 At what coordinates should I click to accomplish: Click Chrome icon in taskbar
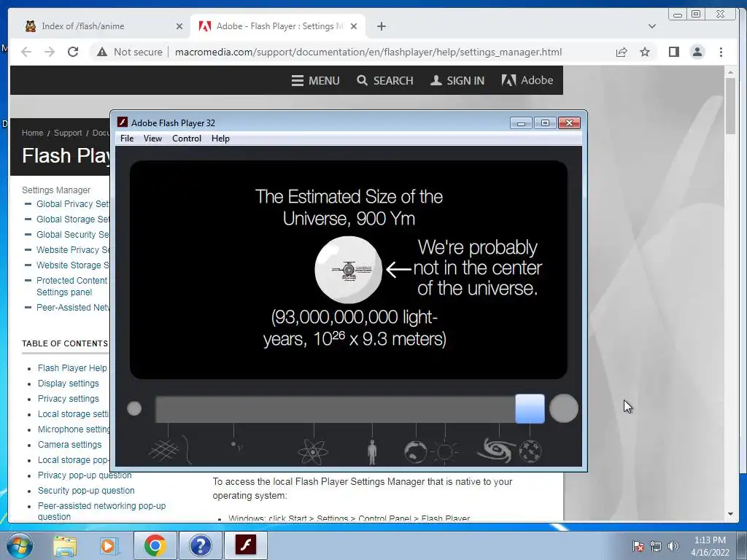(x=155, y=545)
